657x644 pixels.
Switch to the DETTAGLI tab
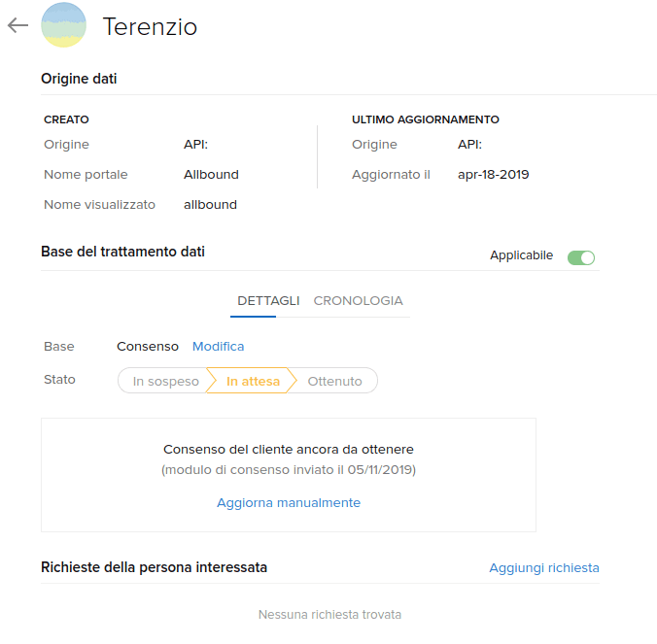coord(268,301)
